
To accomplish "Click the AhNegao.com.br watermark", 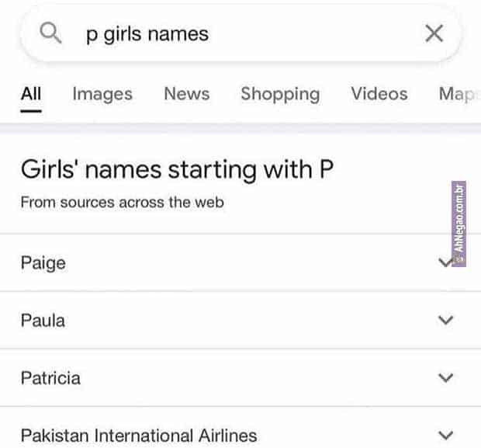I will [x=459, y=225].
